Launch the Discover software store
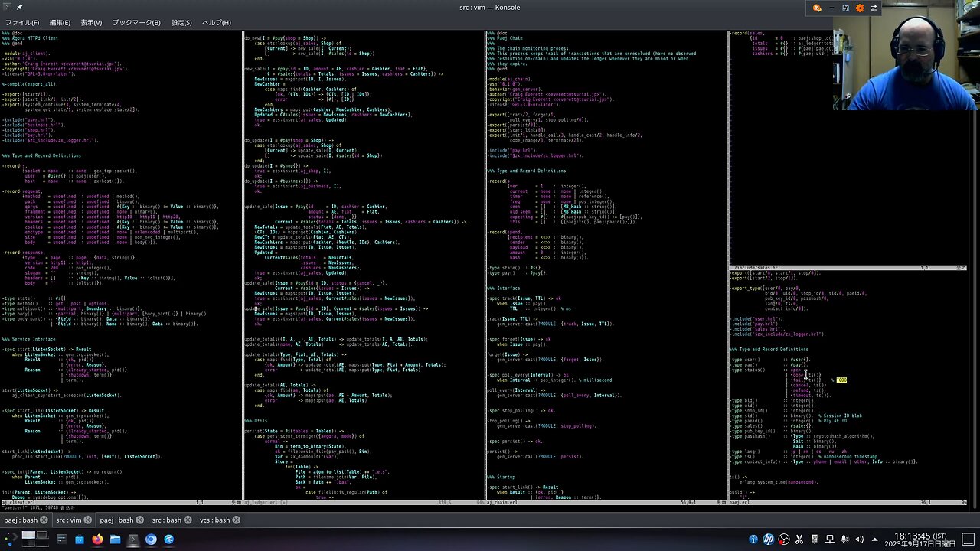The image size is (980, 551). pyautogui.click(x=80, y=540)
